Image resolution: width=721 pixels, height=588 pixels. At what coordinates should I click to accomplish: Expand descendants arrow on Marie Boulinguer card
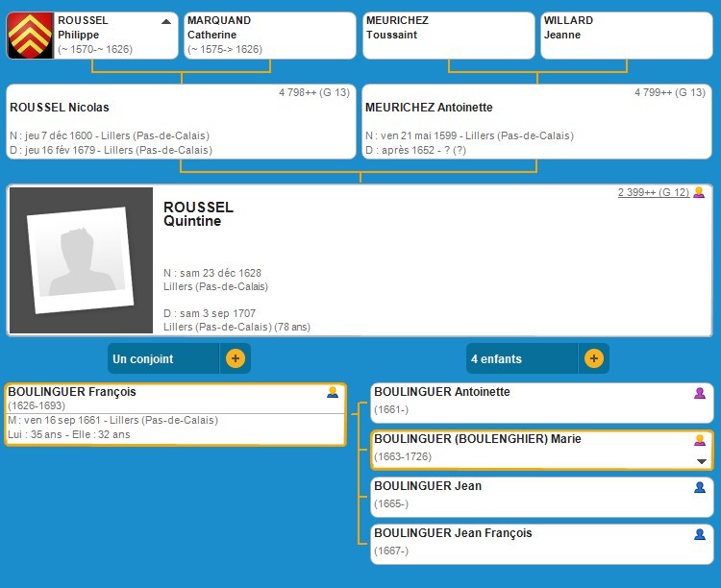point(701,461)
